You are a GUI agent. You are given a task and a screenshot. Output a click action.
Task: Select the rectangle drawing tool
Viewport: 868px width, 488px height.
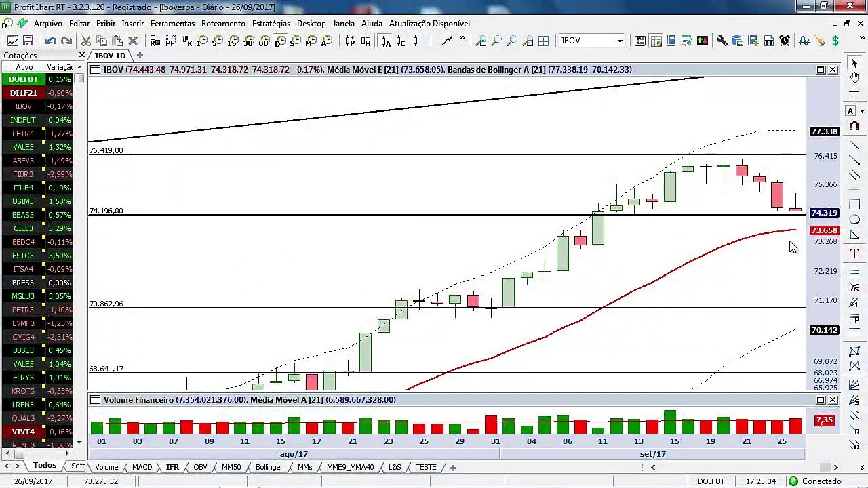854,205
